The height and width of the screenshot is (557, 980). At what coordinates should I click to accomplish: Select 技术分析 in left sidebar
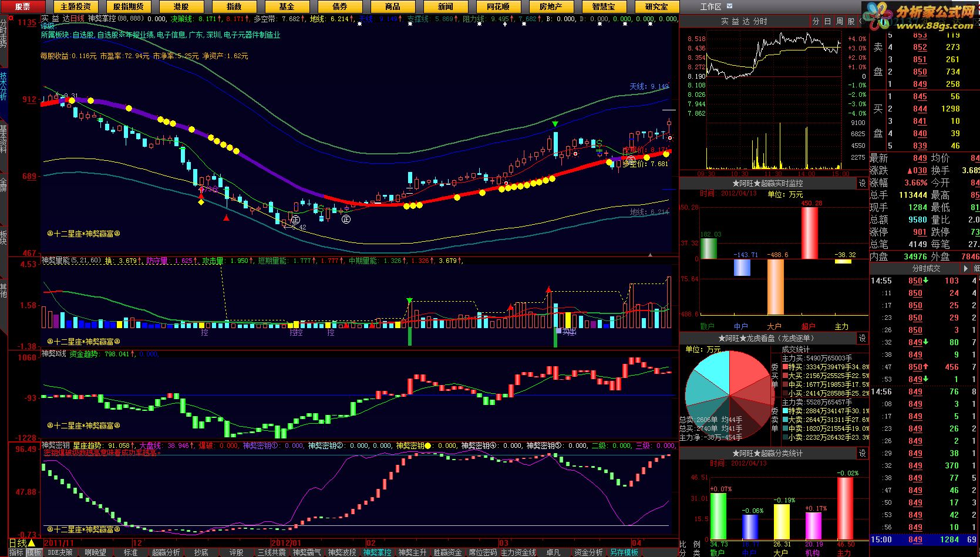click(4, 86)
